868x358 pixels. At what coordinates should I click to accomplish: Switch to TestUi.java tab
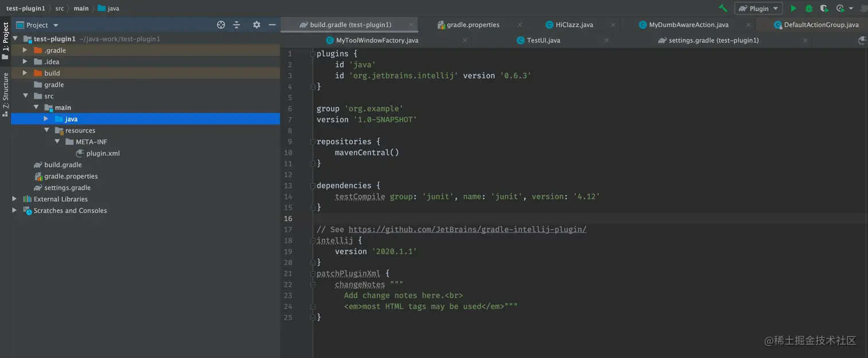click(538, 40)
